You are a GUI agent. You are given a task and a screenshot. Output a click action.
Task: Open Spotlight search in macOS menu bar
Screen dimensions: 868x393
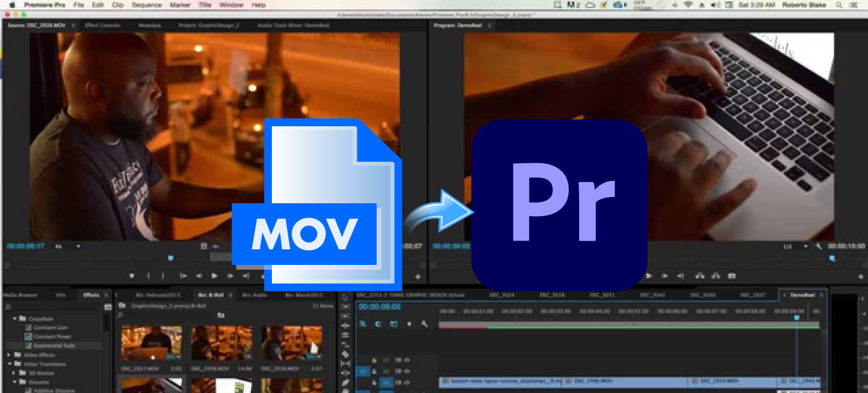click(840, 5)
